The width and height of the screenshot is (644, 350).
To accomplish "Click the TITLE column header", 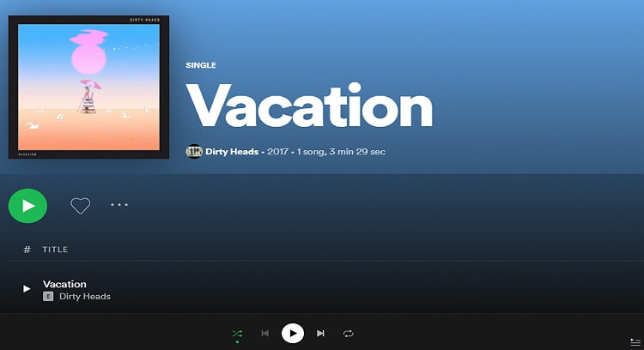I will pyautogui.click(x=55, y=250).
